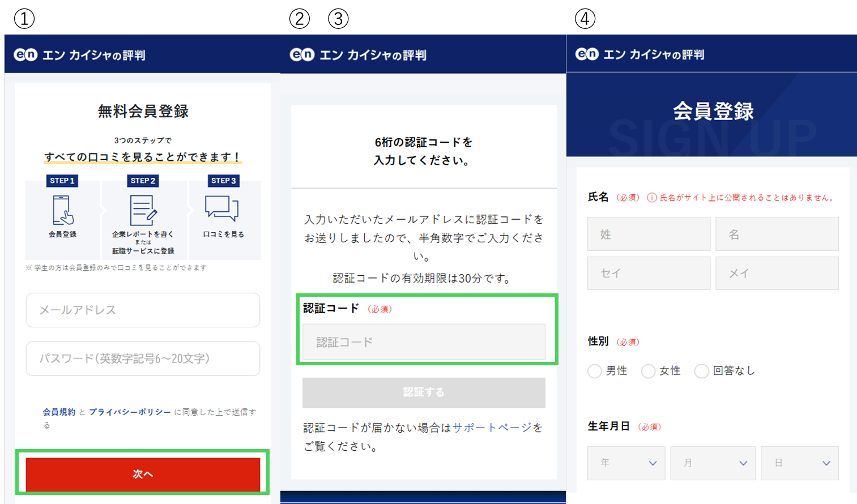
Task: Follow the サポートページ link
Action: pos(492,428)
